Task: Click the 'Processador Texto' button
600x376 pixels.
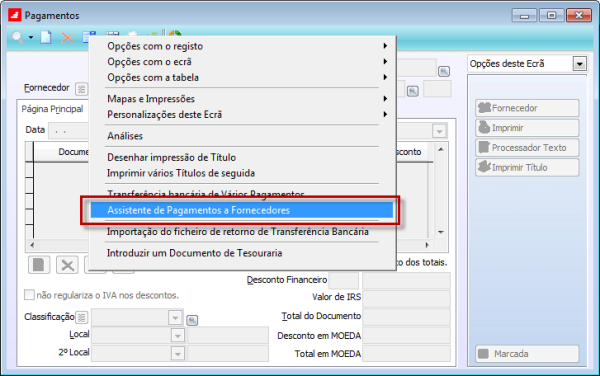Action: (527, 148)
